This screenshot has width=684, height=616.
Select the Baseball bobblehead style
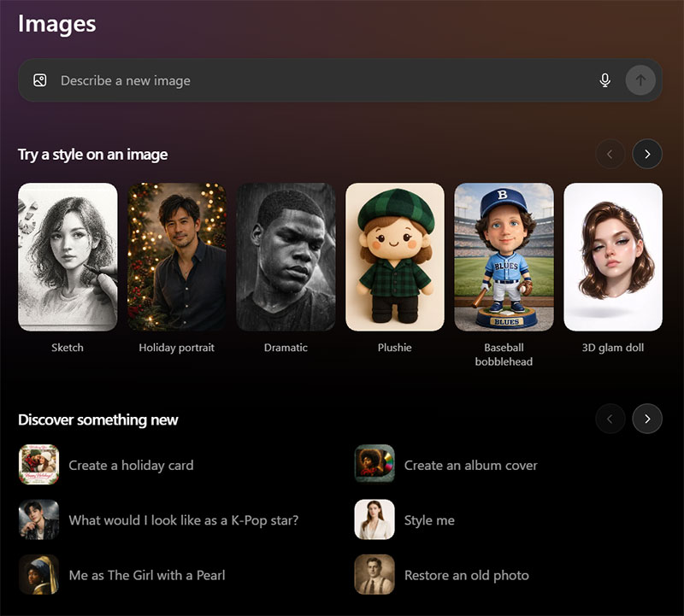(504, 256)
